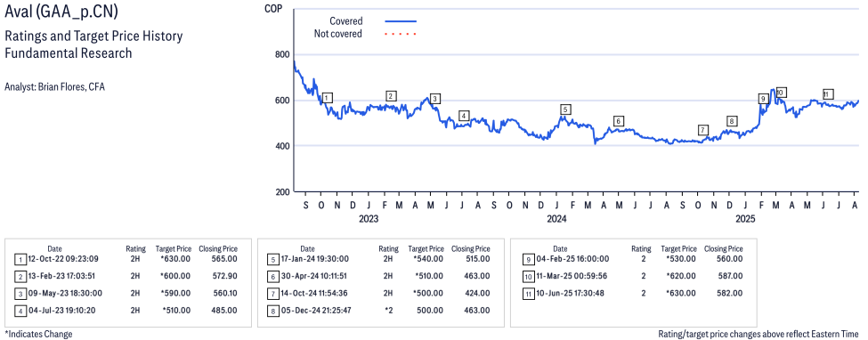The height and width of the screenshot is (340, 868).
Task: Click date 04-Feb-25 16:00:00
Action: (573, 259)
